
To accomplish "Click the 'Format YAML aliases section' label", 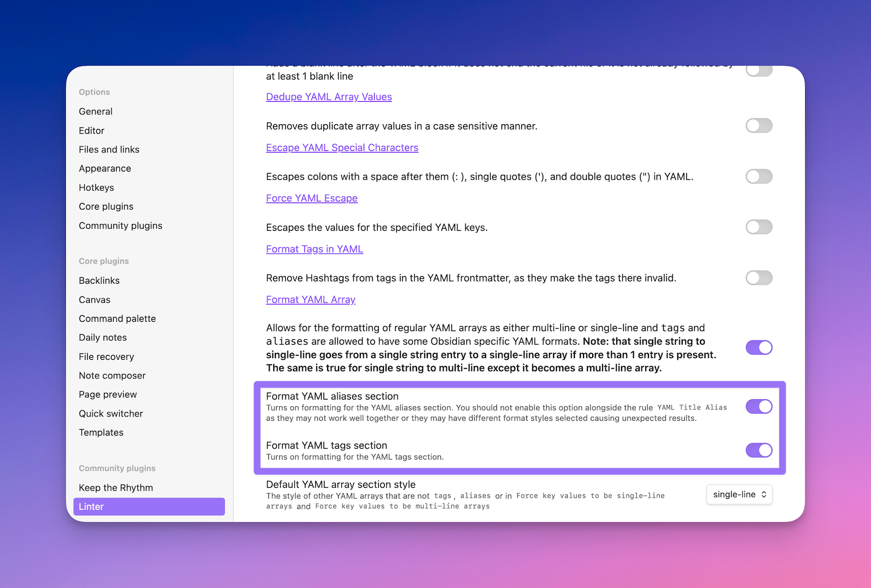I will click(x=332, y=396).
